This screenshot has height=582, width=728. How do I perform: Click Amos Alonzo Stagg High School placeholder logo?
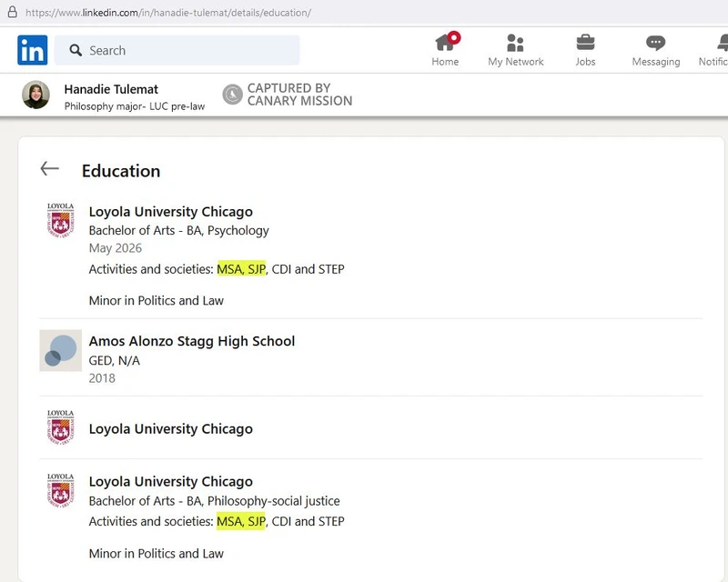click(x=60, y=350)
